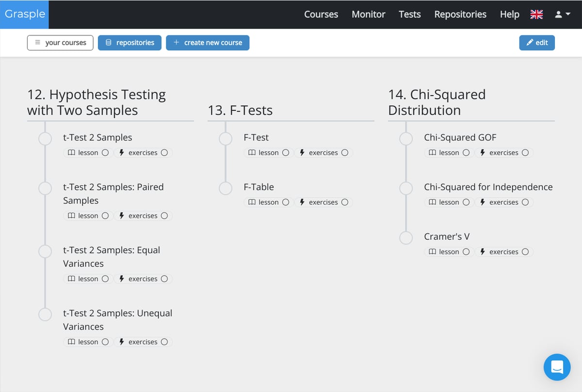Toggle the t-Test 2 Samples progress circle
This screenshot has width=582, height=392.
tap(45, 139)
